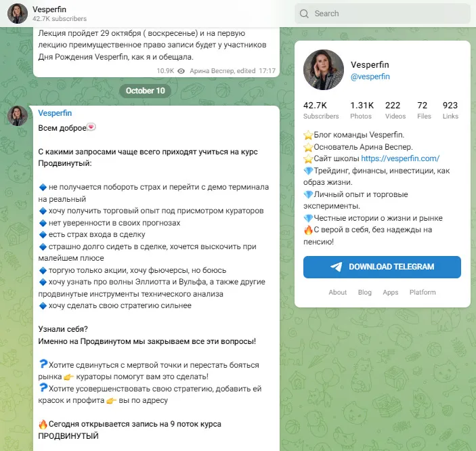Open the @vesperfin username link

(x=370, y=77)
